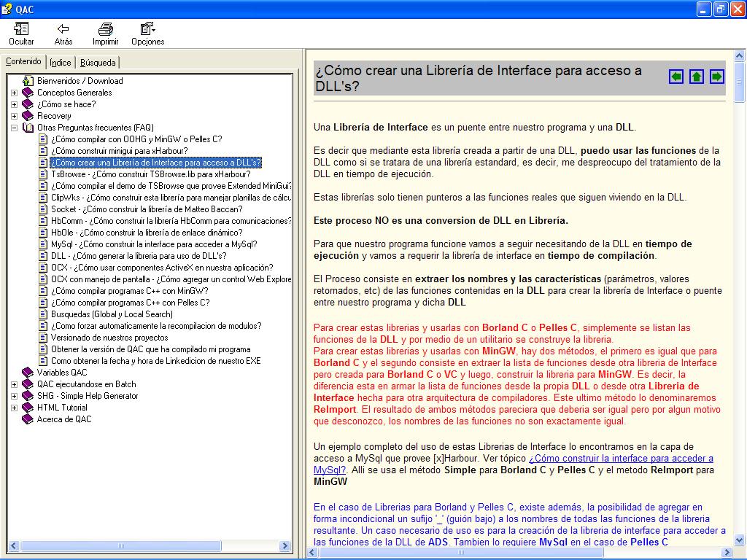747x560 pixels.
Task: Switch to the Búsqueda tab
Action: point(98,63)
